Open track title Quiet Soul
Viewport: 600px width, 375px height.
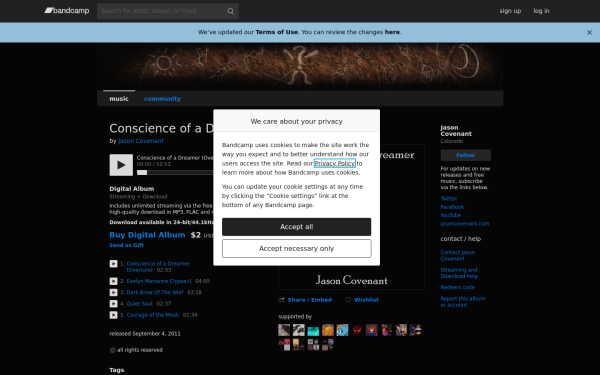click(x=139, y=304)
